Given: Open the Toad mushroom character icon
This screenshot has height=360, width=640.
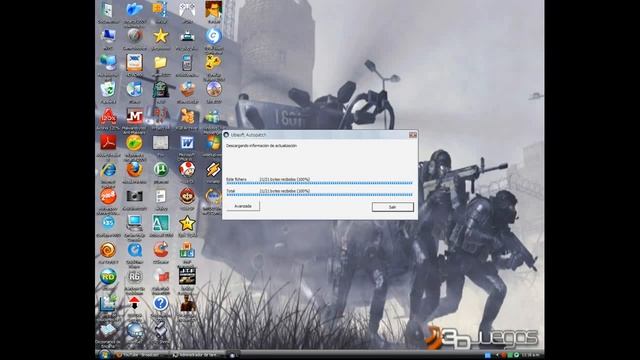Looking at the screenshot, I should (187, 169).
